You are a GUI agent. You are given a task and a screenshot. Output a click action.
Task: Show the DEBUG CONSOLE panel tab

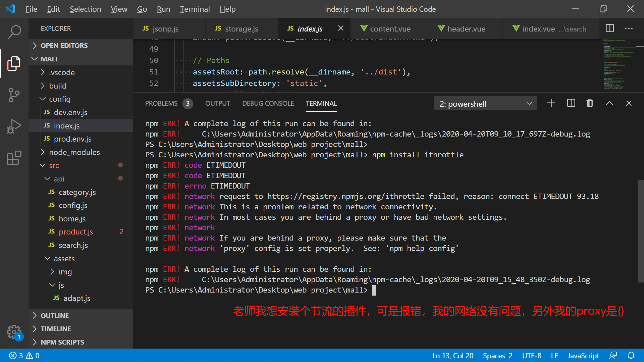[x=268, y=103]
